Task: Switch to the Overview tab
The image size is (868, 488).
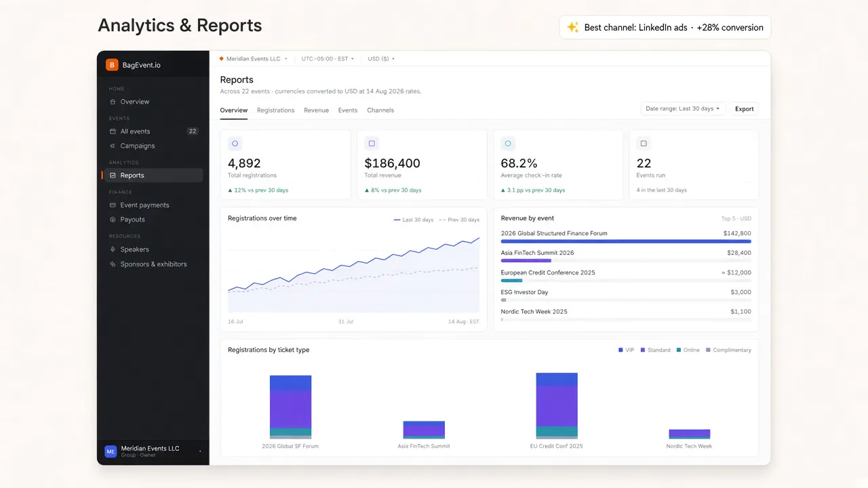Action: [234, 110]
